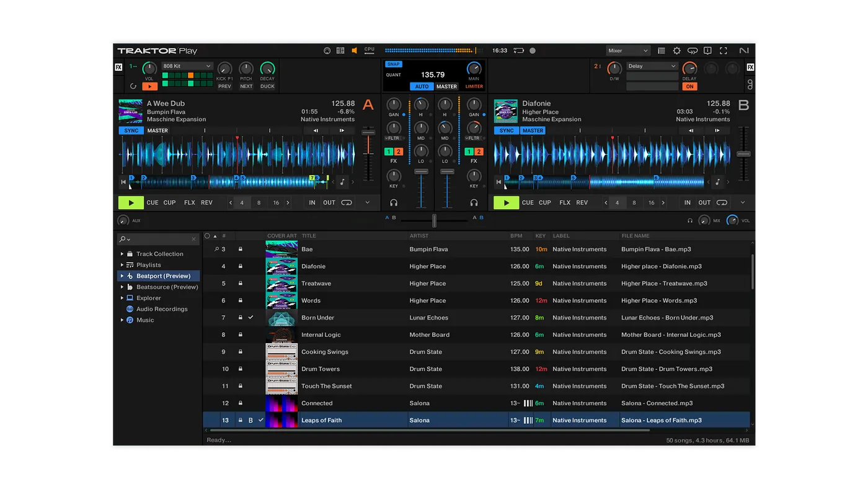This screenshot has height=489, width=868.
Task: Click Deck A channel volume fader
Action: click(x=421, y=171)
